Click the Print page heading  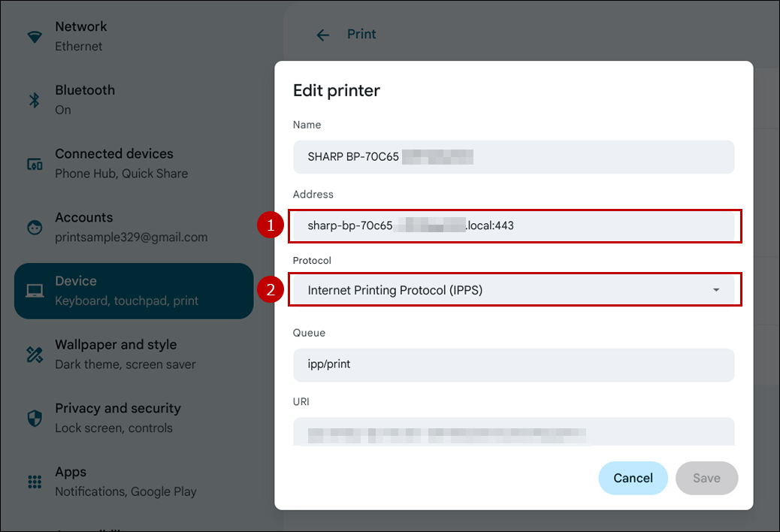tap(361, 35)
